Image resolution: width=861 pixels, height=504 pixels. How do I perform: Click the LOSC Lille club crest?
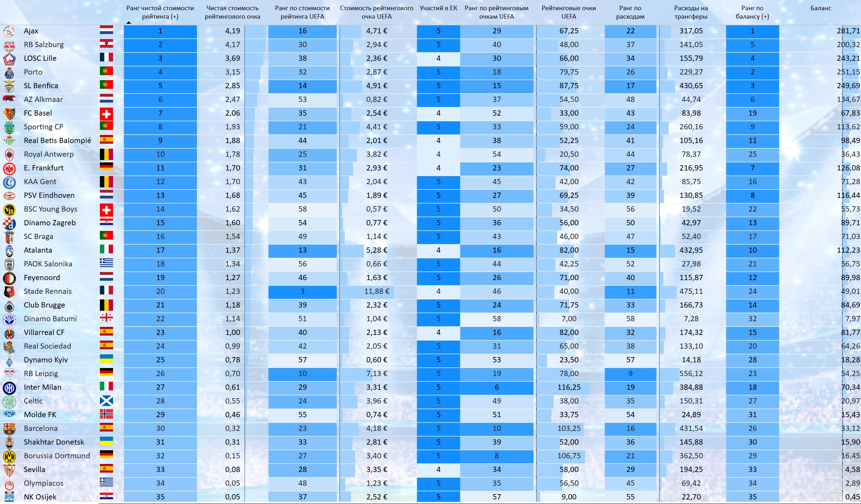pos(9,59)
